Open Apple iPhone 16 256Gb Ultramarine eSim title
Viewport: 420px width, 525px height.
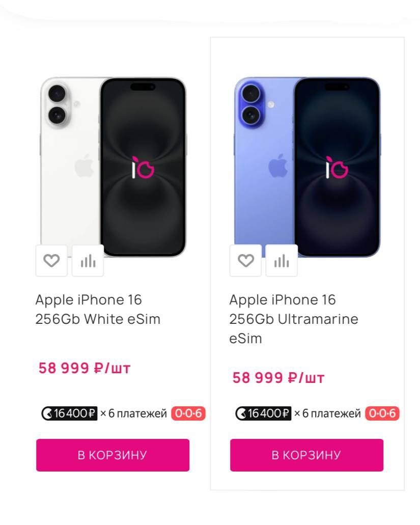(294, 319)
